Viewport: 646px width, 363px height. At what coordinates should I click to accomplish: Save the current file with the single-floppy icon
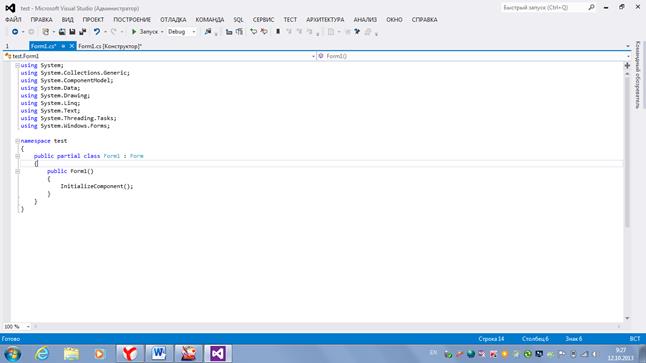72,32
